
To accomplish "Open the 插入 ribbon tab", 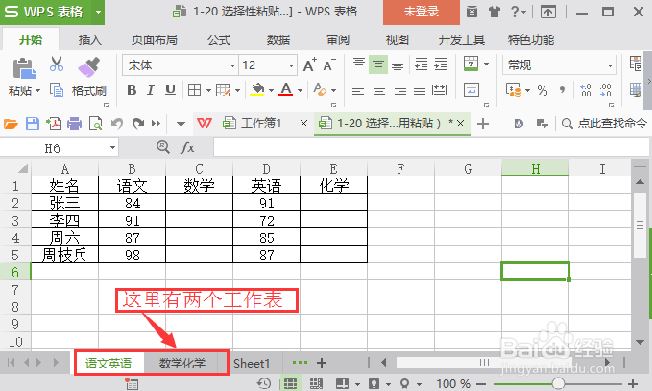I will click(x=90, y=40).
